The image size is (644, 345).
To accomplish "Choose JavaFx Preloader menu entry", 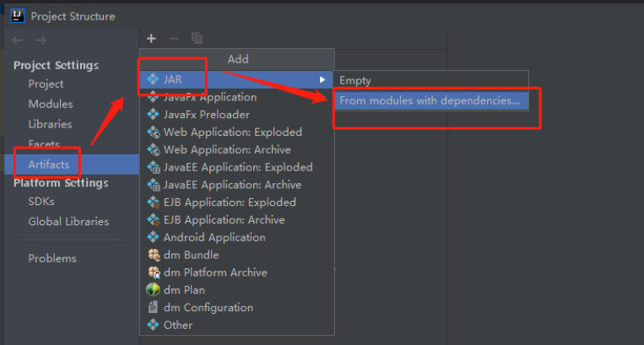I will pos(237,115).
